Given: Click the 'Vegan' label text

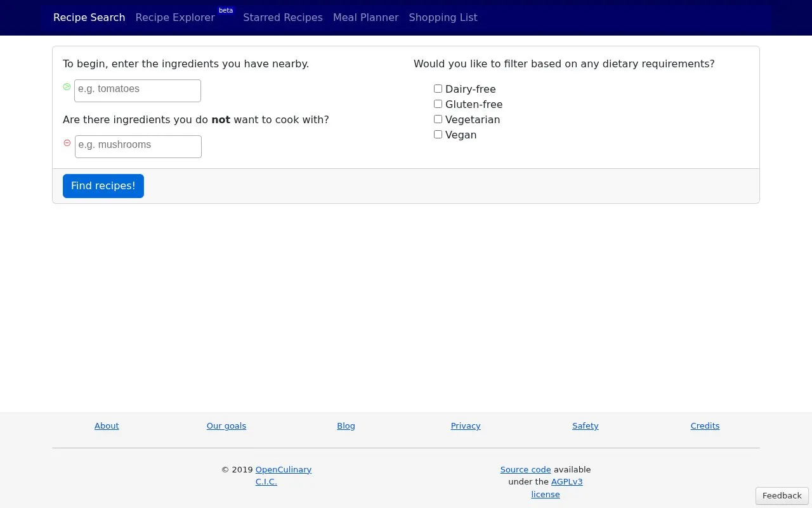Looking at the screenshot, I should click(x=461, y=135).
